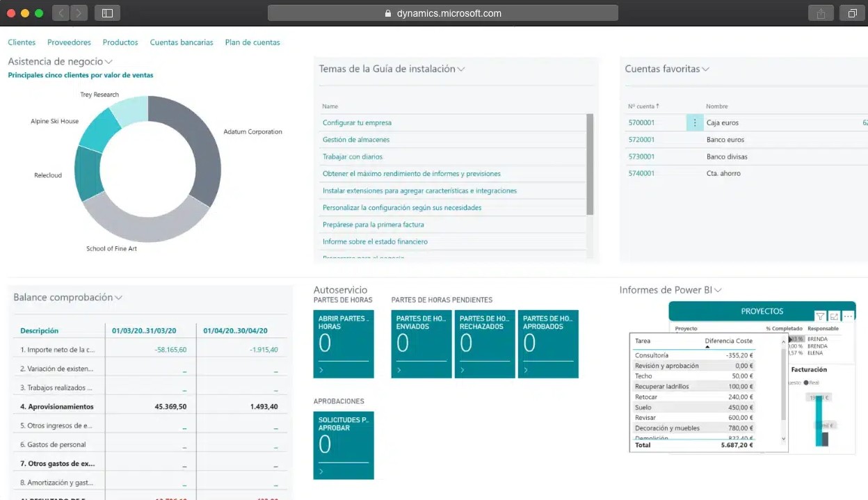Open the Solicitudes para aprobar tile
868x500 pixels.
[x=344, y=446]
